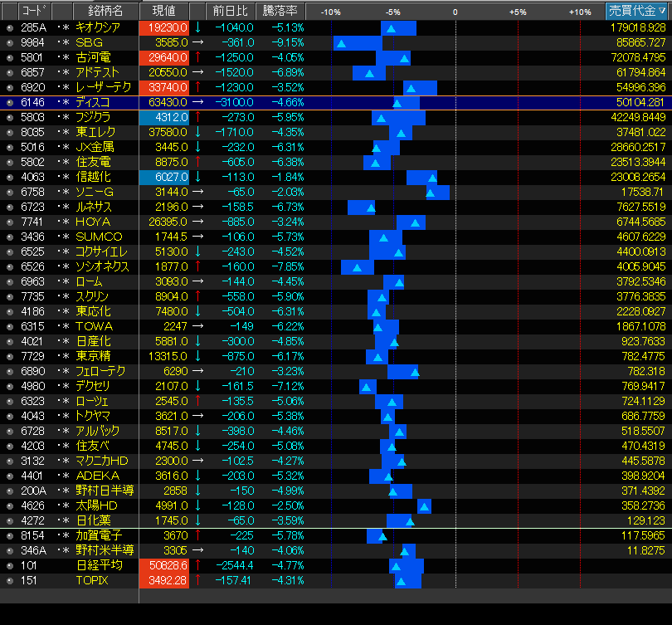Click the 前日比 column header

coord(230,11)
